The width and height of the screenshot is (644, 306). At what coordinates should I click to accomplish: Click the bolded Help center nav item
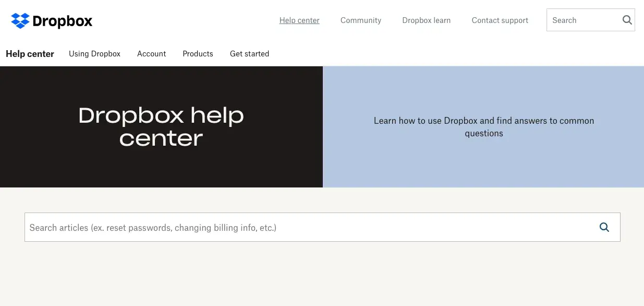click(30, 54)
